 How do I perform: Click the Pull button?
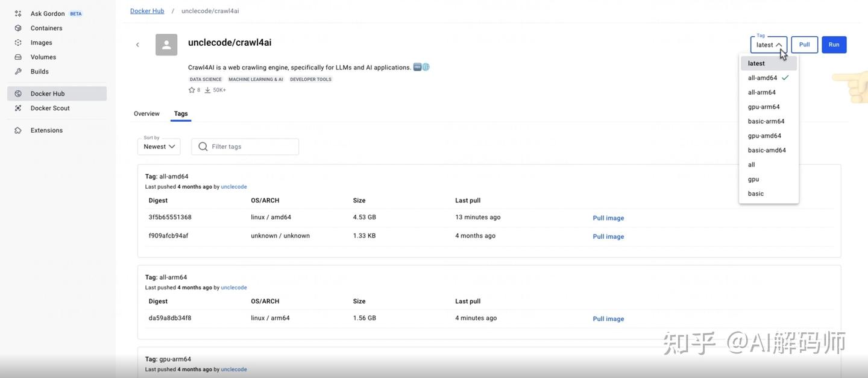tap(805, 45)
